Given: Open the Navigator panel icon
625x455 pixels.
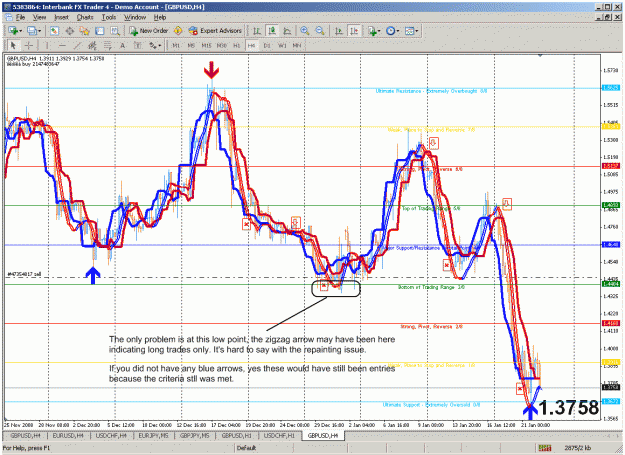Looking at the screenshot, I should (85, 31).
